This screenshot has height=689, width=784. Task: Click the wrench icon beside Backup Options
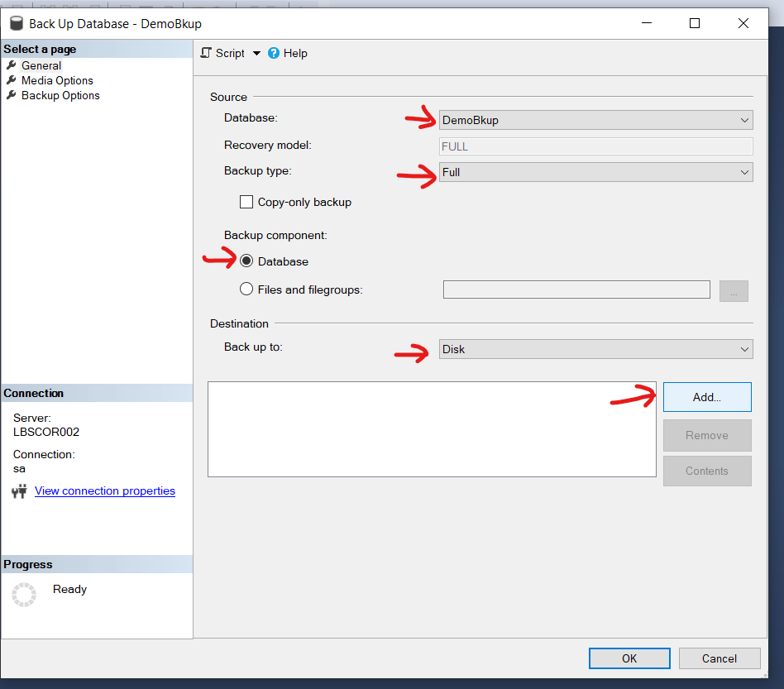12,95
